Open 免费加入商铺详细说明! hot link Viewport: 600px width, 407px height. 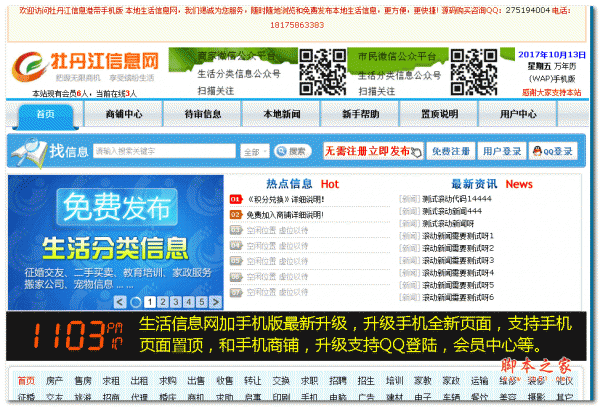[285, 215]
